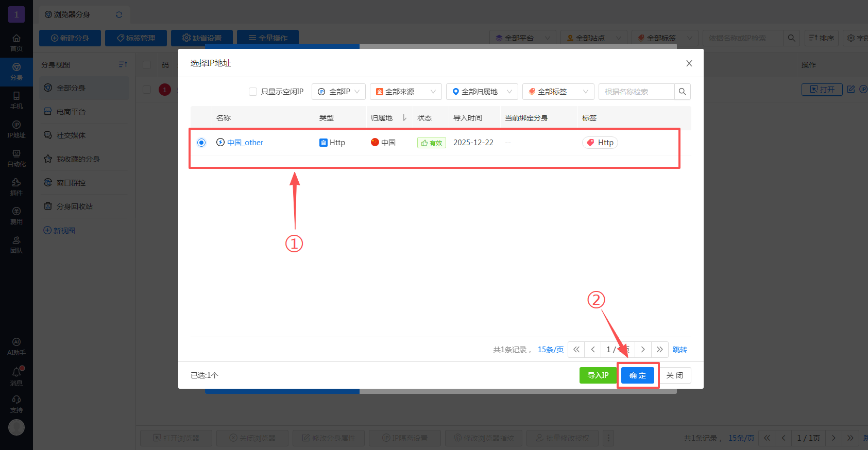
Task: Open the AI助手 sidebar icon
Action: tap(16, 347)
